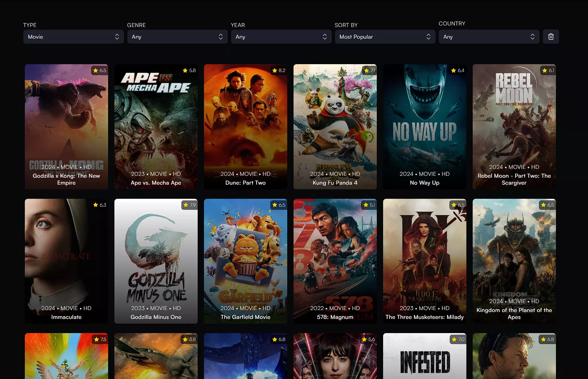Click the 6.3 star badge on Immaculate
The width and height of the screenshot is (588, 379).
[x=100, y=205]
